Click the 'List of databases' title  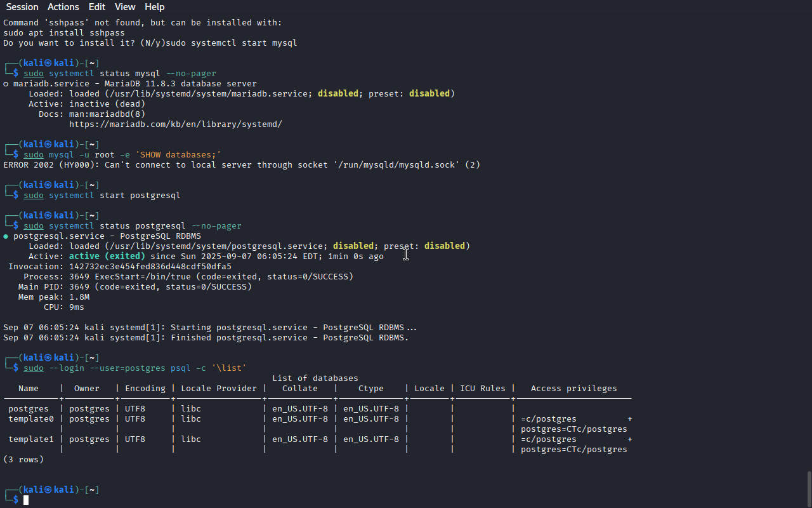pyautogui.click(x=315, y=378)
